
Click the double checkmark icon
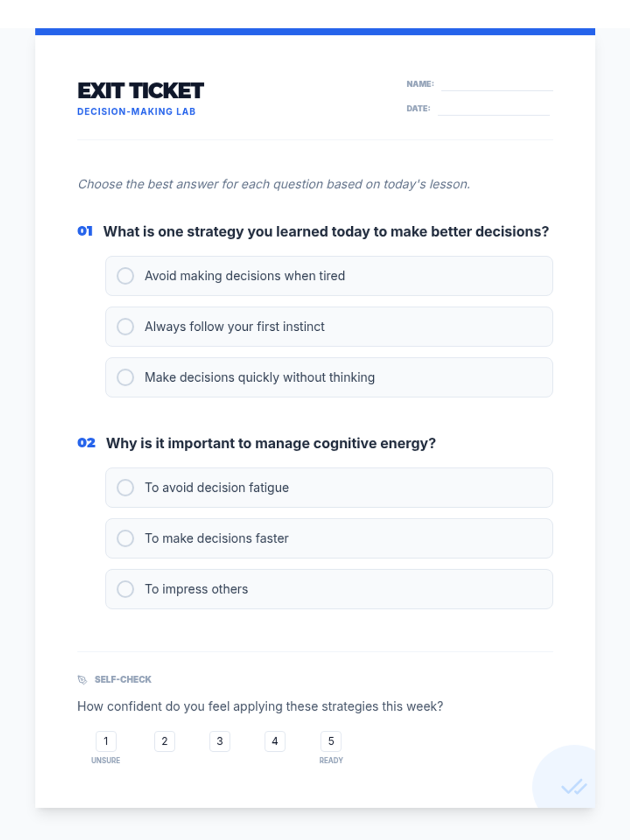click(573, 787)
